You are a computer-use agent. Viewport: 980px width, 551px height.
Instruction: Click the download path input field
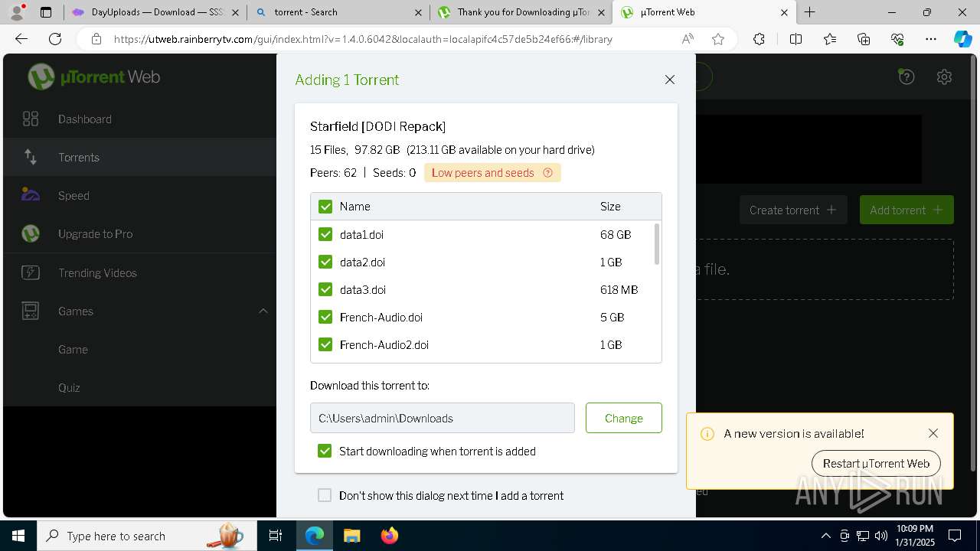443,418
